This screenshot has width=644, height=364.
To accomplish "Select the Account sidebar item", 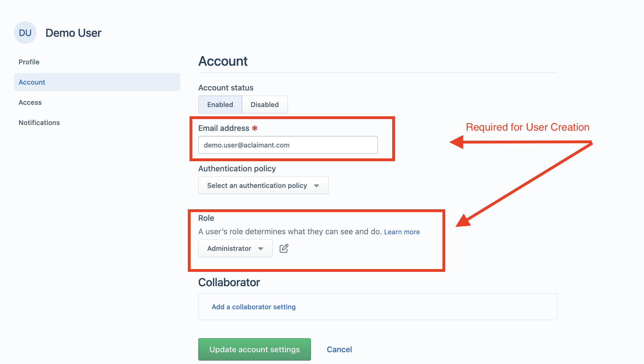I will click(x=97, y=82).
